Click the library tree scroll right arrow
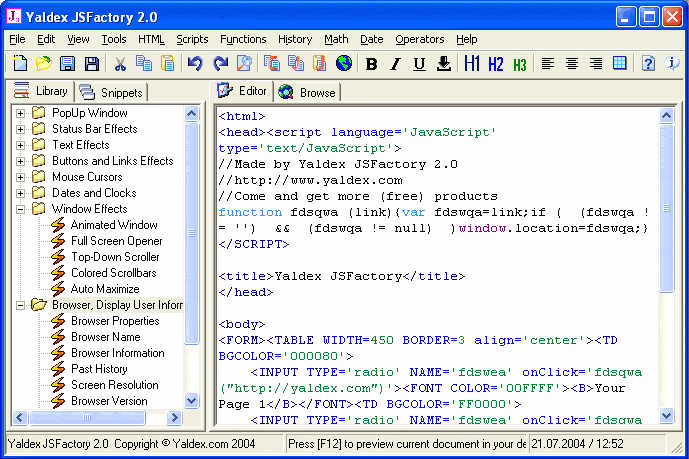Image resolution: width=689 pixels, height=459 pixels. click(x=174, y=417)
